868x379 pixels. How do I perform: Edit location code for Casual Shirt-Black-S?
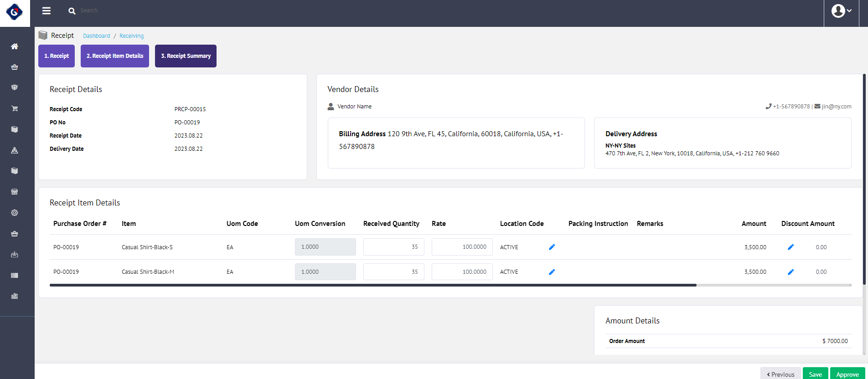click(x=552, y=247)
